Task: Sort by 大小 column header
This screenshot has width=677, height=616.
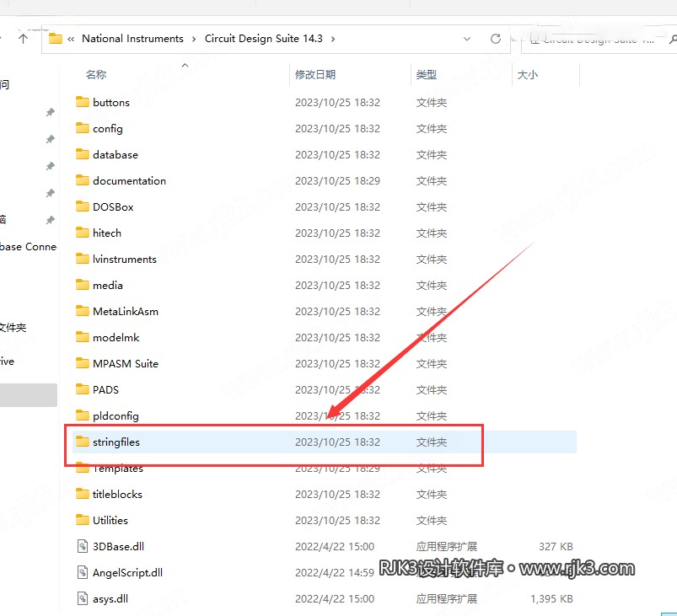Action: coord(528,75)
